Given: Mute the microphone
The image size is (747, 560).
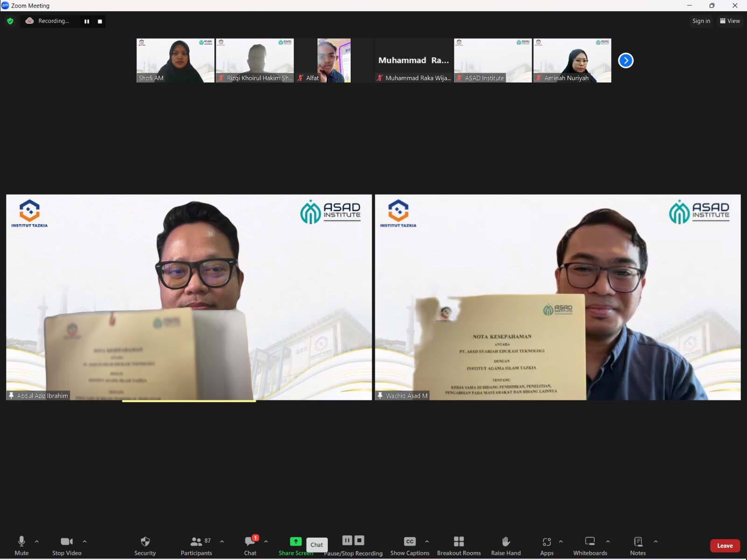Looking at the screenshot, I should 21,546.
